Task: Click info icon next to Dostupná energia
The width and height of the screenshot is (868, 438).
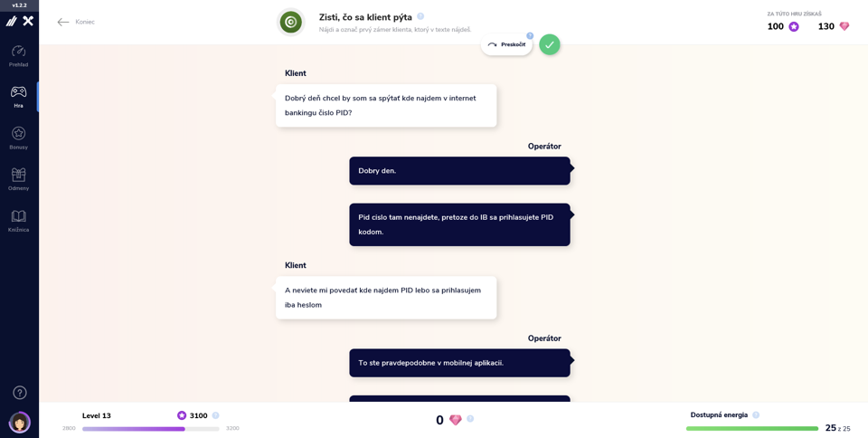Action: 756,414
